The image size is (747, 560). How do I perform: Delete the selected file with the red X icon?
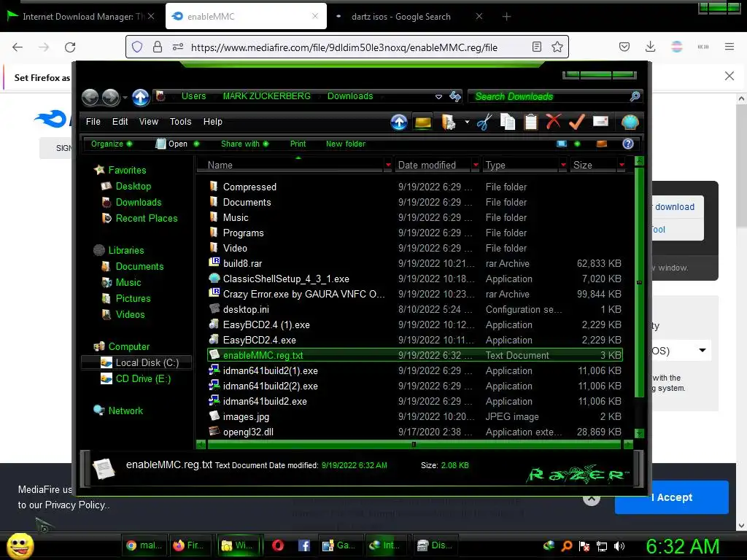point(553,122)
